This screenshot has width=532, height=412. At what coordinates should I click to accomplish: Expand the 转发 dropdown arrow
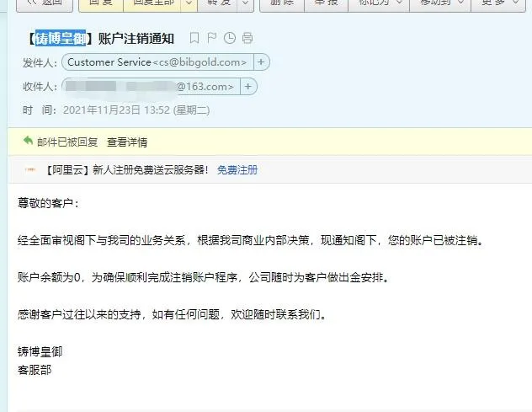click(246, 3)
